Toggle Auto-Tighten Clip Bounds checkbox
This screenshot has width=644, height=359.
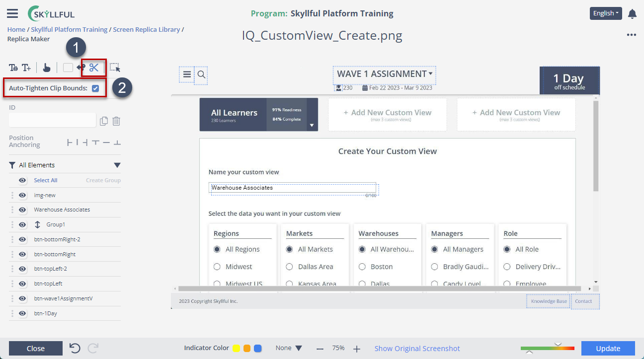95,88
